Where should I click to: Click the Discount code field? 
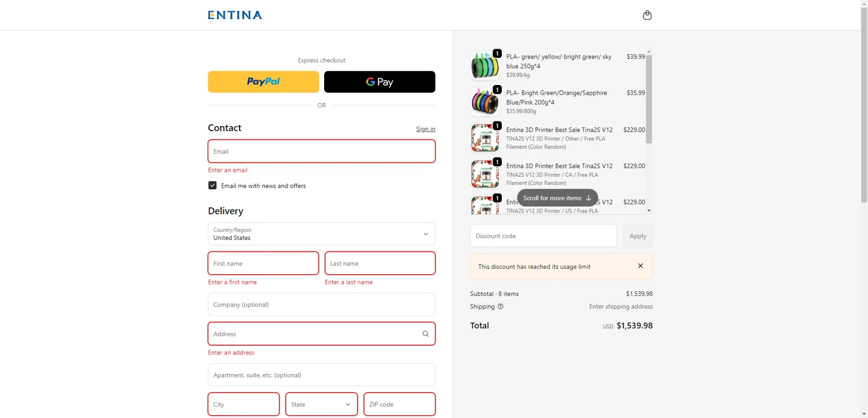[543, 236]
